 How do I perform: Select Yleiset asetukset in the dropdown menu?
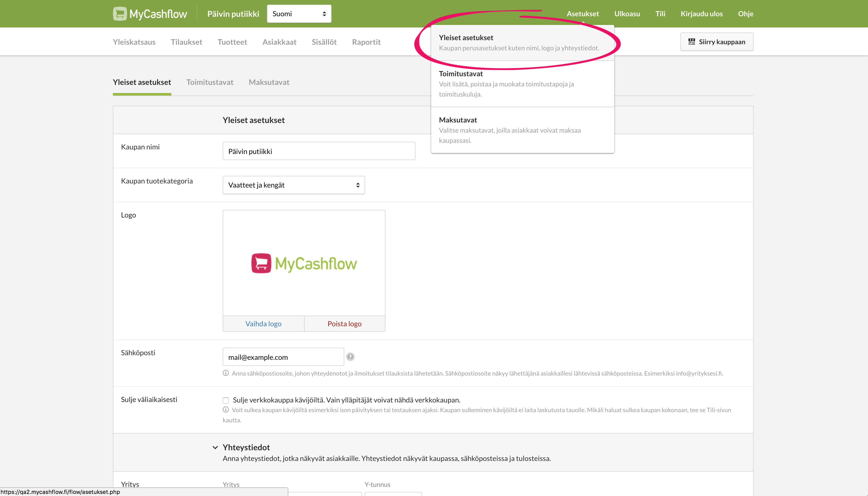pyautogui.click(x=522, y=43)
